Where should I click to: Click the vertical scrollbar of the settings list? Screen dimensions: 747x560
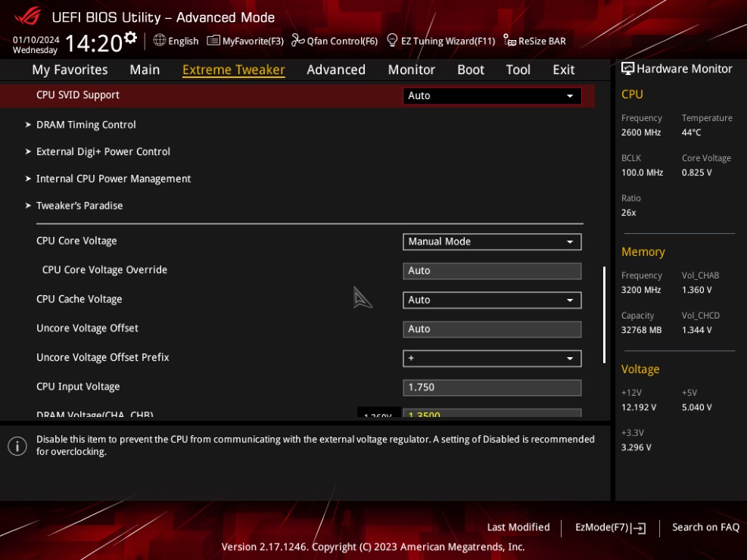coord(604,315)
